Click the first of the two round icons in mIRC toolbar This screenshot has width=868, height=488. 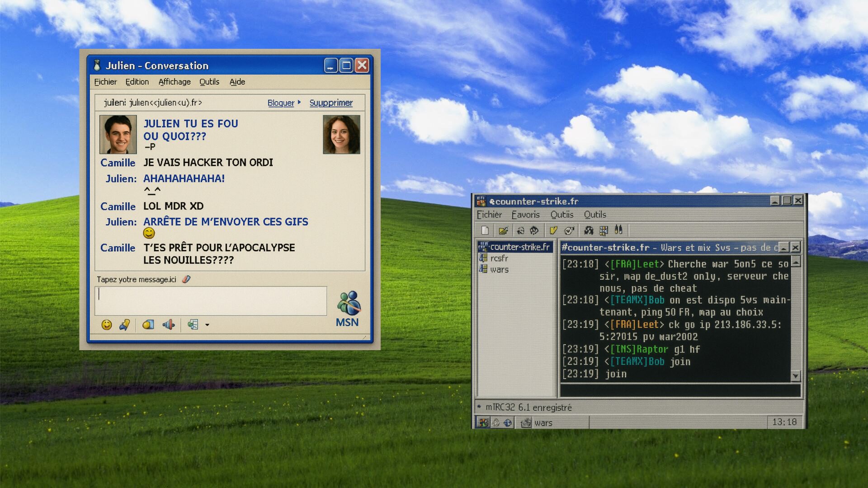click(521, 230)
